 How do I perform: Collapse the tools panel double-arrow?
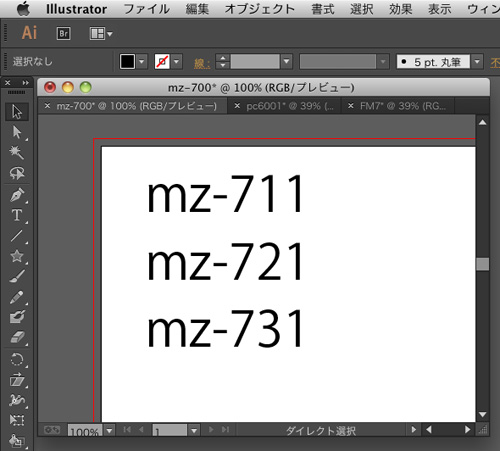pos(25,82)
